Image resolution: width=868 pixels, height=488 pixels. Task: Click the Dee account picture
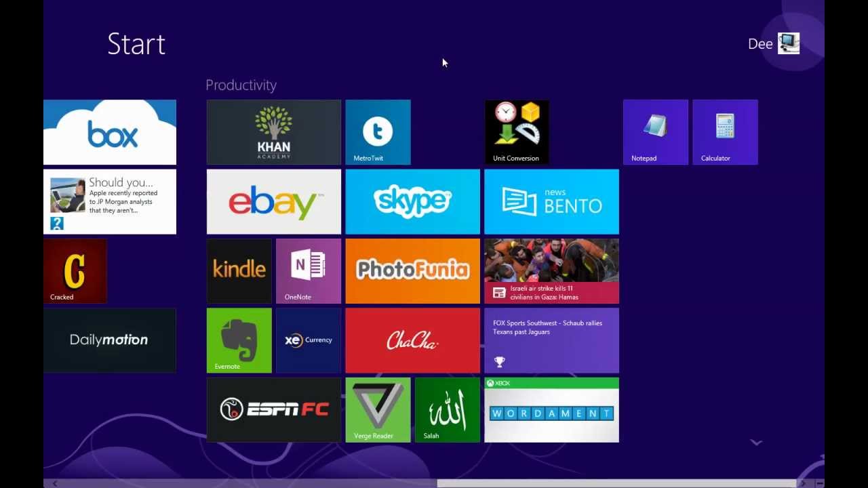point(789,43)
